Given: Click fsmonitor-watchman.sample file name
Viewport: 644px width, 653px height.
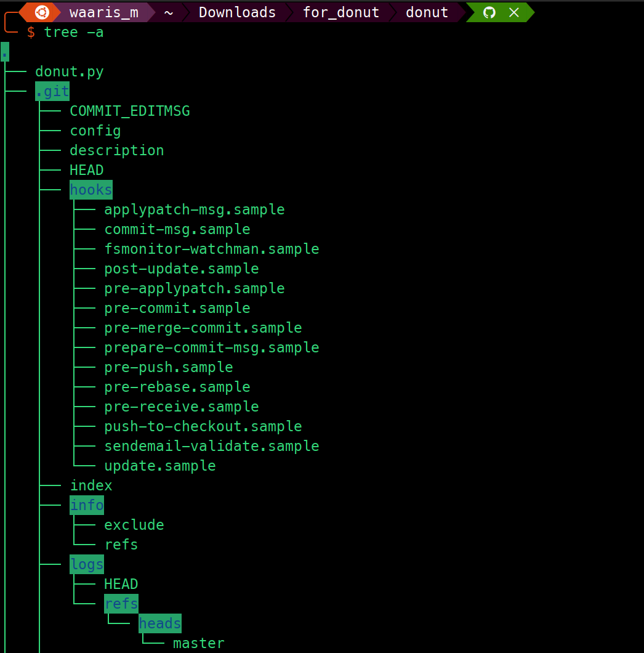Looking at the screenshot, I should 211,249.
